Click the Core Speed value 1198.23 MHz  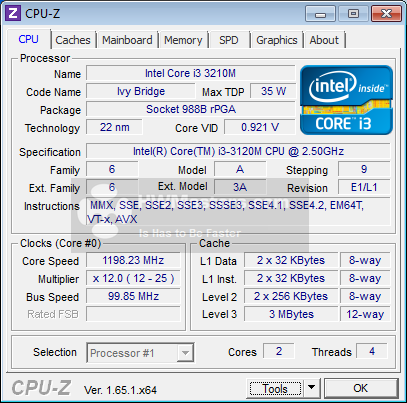coord(133,260)
